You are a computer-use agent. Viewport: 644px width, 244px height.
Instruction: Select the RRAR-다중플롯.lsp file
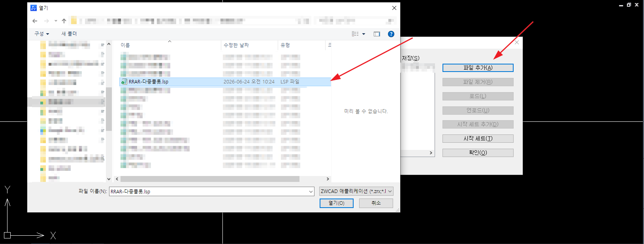point(225,81)
